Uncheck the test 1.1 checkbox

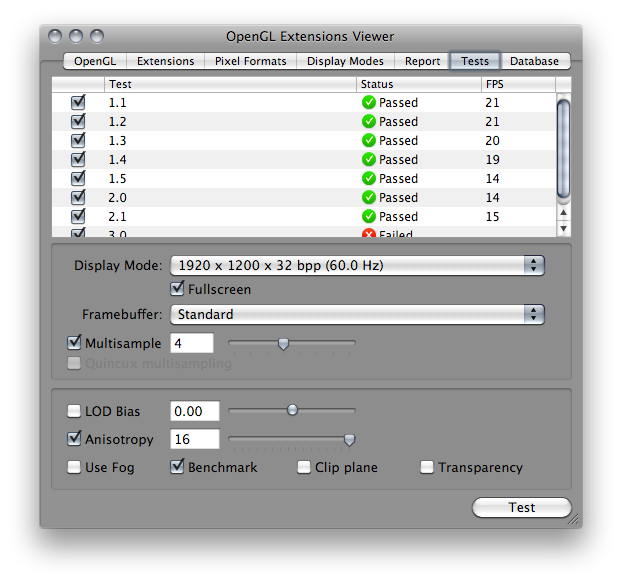pos(78,102)
